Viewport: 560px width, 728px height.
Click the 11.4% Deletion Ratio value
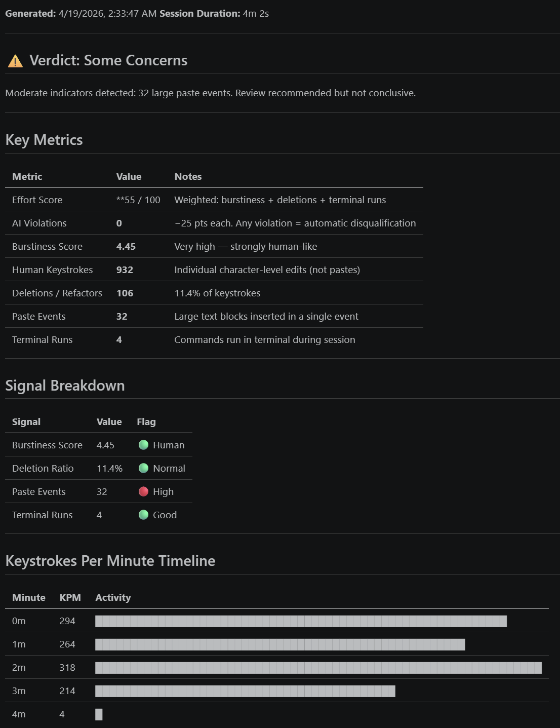[110, 468]
